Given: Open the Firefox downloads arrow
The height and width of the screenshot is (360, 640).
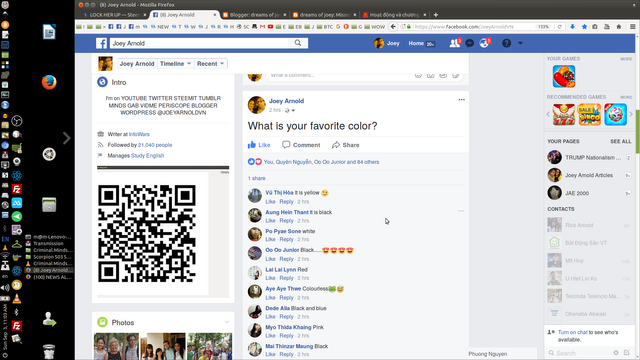Looking at the screenshot, I should coord(572,27).
